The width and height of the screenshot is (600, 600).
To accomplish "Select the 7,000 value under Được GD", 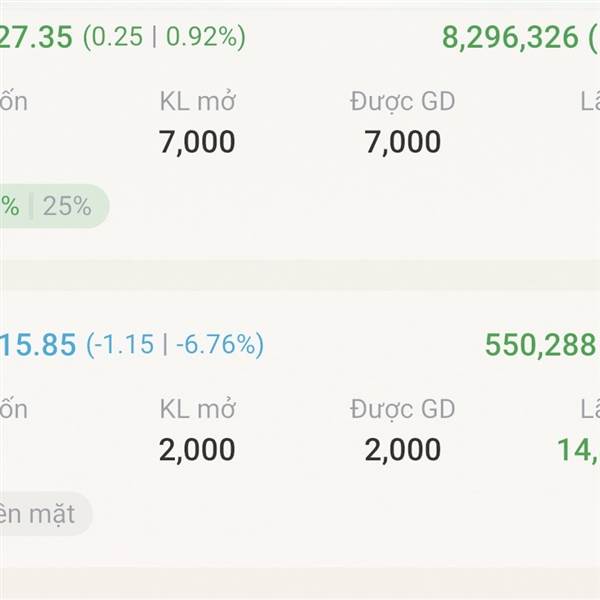I will [402, 142].
